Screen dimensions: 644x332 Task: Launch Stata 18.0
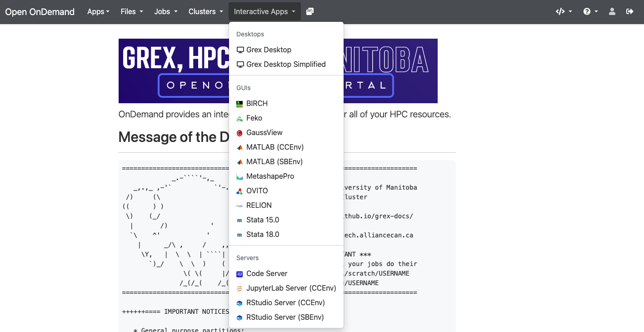coord(286,235)
